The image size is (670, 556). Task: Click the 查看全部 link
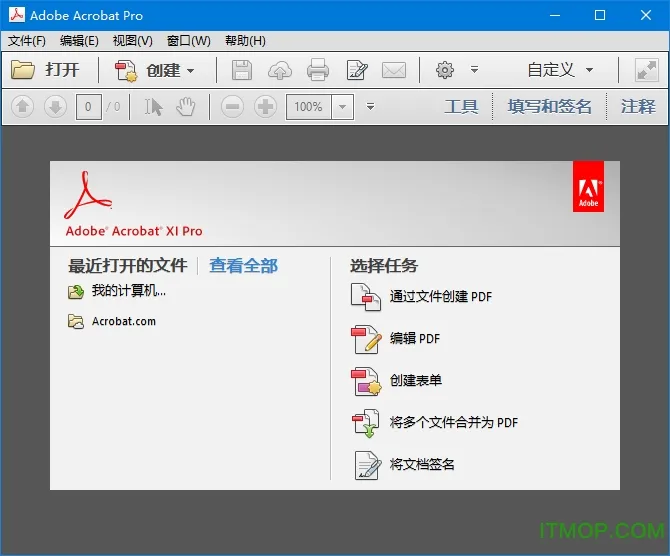243,265
